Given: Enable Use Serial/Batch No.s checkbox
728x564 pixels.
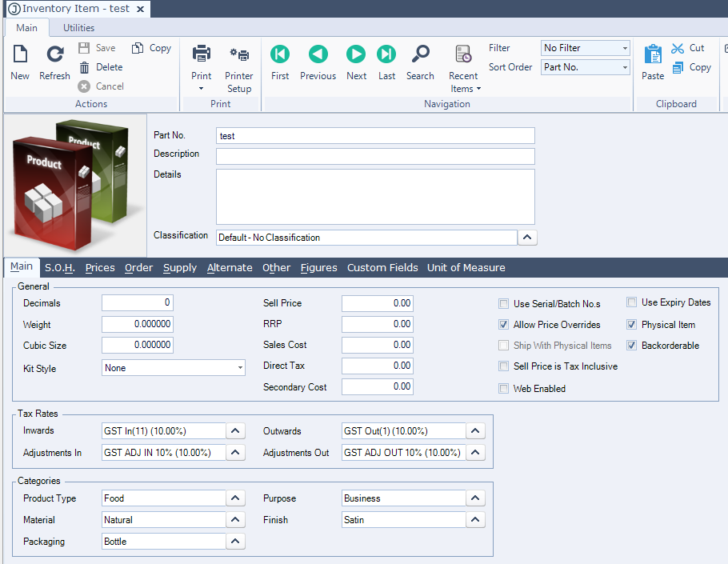Looking at the screenshot, I should [503, 304].
